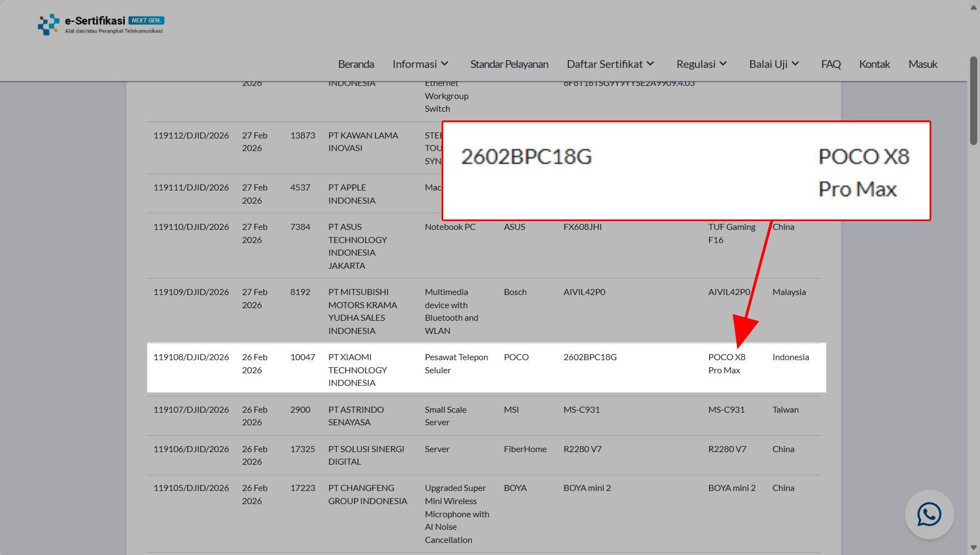Viewport: 980px width, 555px height.
Task: Open the WhatsApp chat floating icon
Action: coord(929,514)
